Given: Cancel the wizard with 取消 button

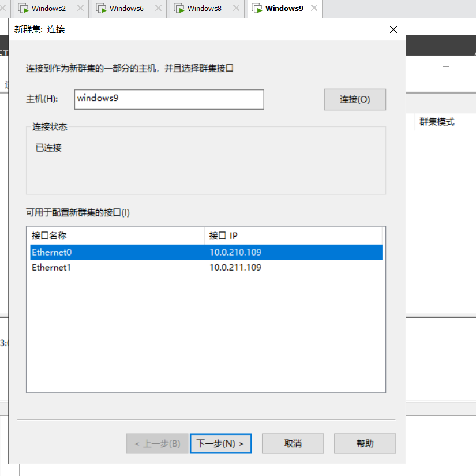Looking at the screenshot, I should [x=293, y=444].
